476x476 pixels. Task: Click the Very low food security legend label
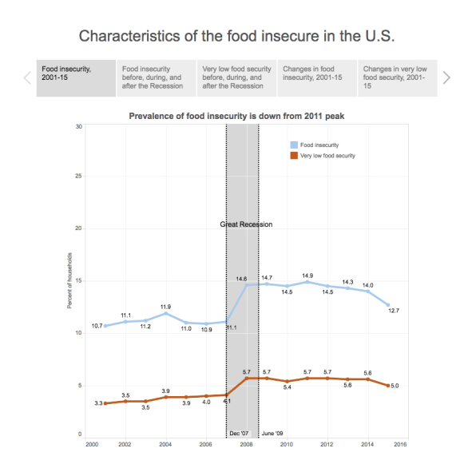tap(327, 156)
